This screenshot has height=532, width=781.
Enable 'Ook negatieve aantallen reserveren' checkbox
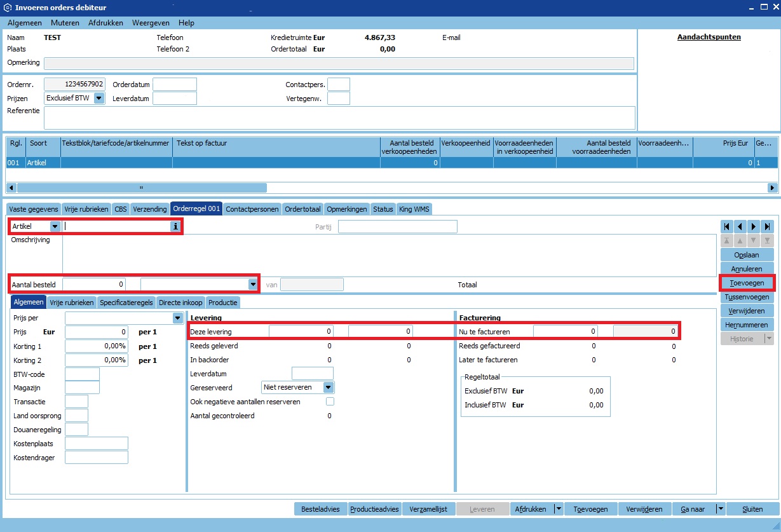point(330,402)
